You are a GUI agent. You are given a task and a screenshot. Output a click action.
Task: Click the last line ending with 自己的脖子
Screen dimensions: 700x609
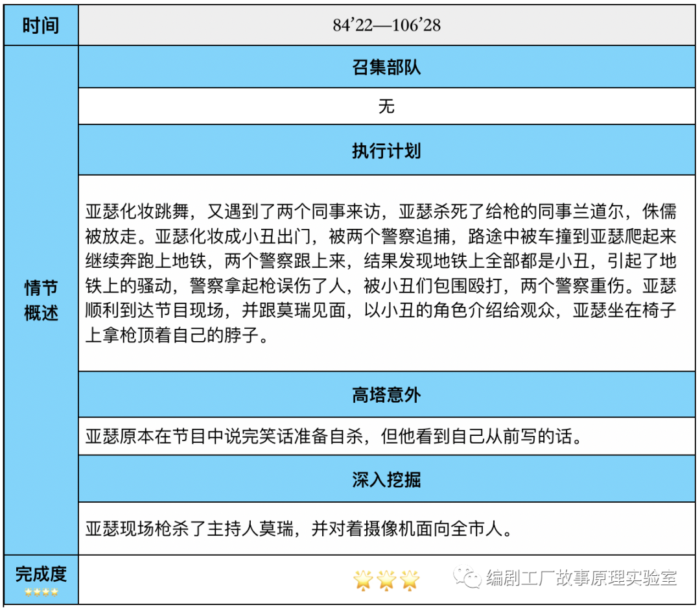pos(176,337)
